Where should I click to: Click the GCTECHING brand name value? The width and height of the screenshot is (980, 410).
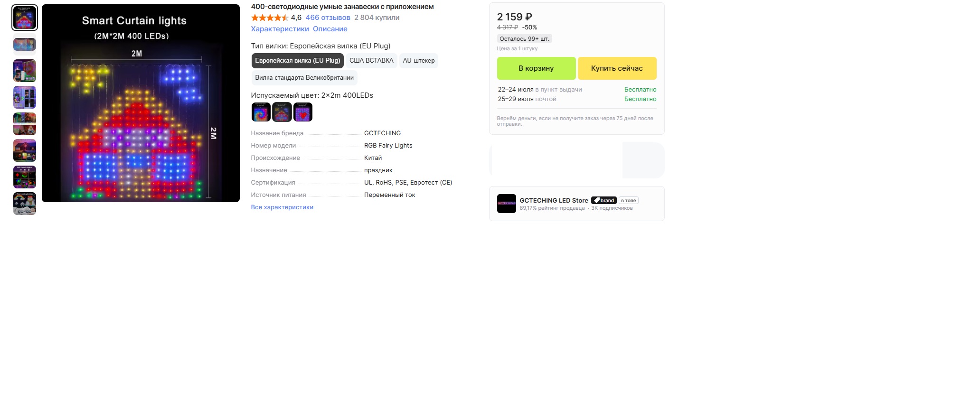[x=382, y=133]
